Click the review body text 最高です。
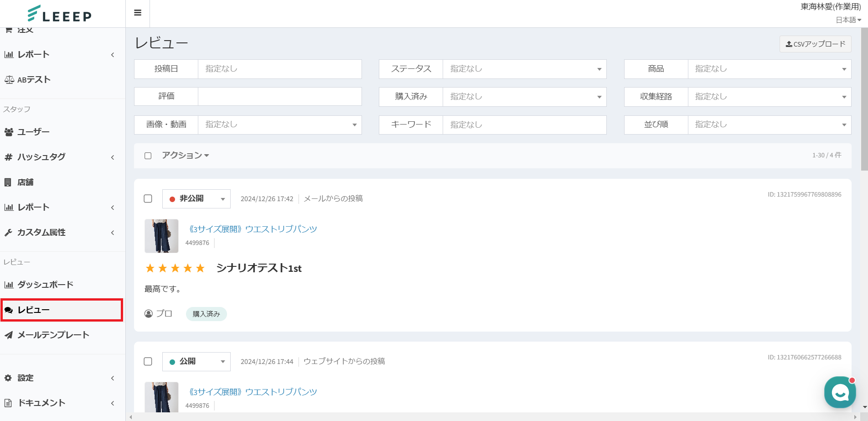The image size is (868, 421). (x=163, y=289)
